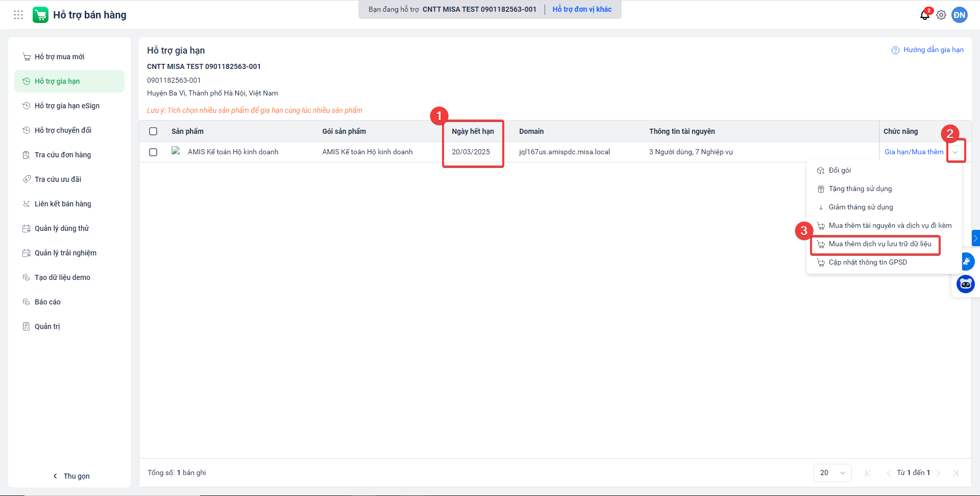Viewport: 980px width, 496px height.
Task: Click the blue rocket floating icon
Action: point(967,262)
